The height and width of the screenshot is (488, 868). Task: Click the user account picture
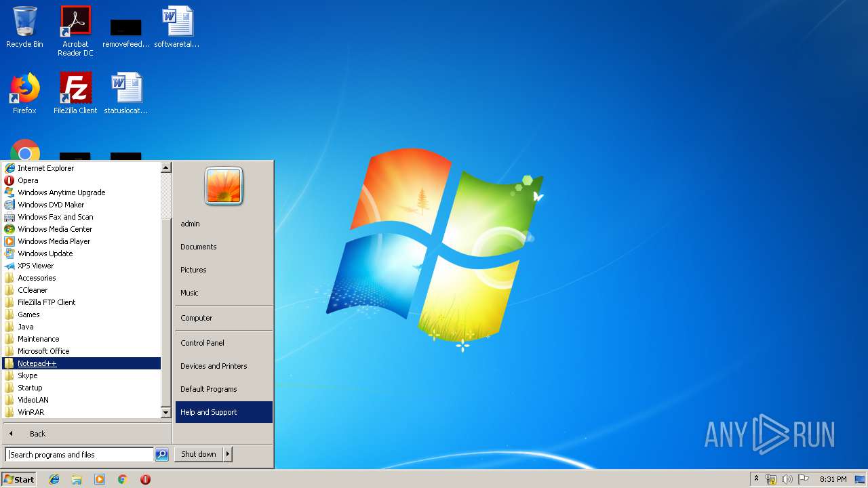click(x=224, y=186)
